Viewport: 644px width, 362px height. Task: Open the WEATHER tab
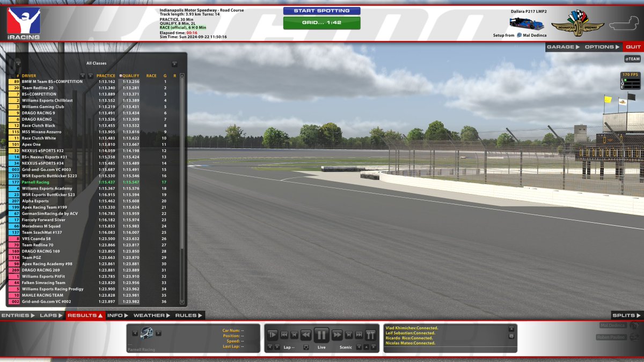click(152, 315)
